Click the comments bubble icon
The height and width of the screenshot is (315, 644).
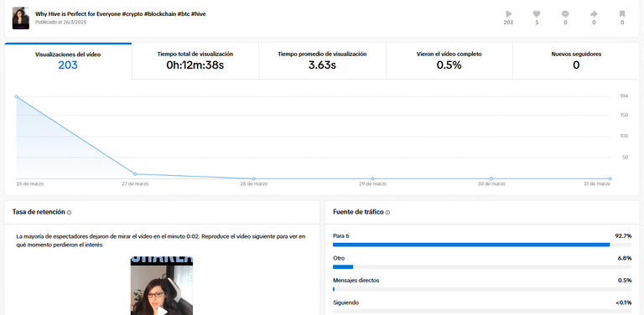pyautogui.click(x=565, y=14)
